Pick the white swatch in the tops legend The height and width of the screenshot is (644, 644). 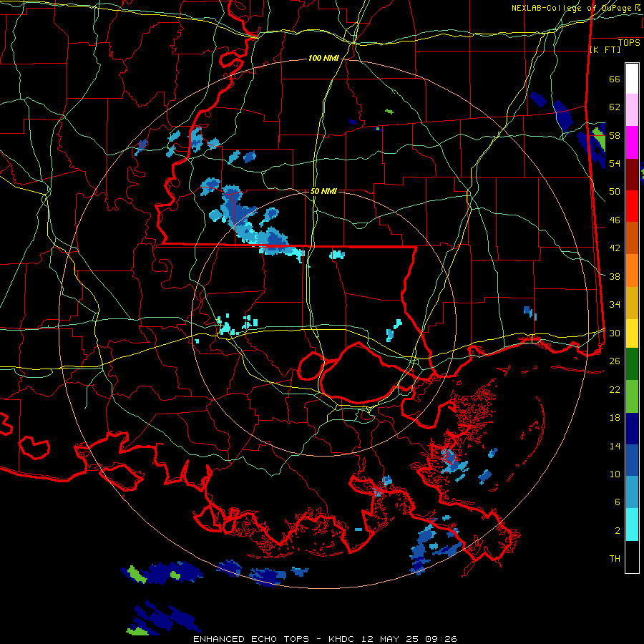[x=632, y=79]
